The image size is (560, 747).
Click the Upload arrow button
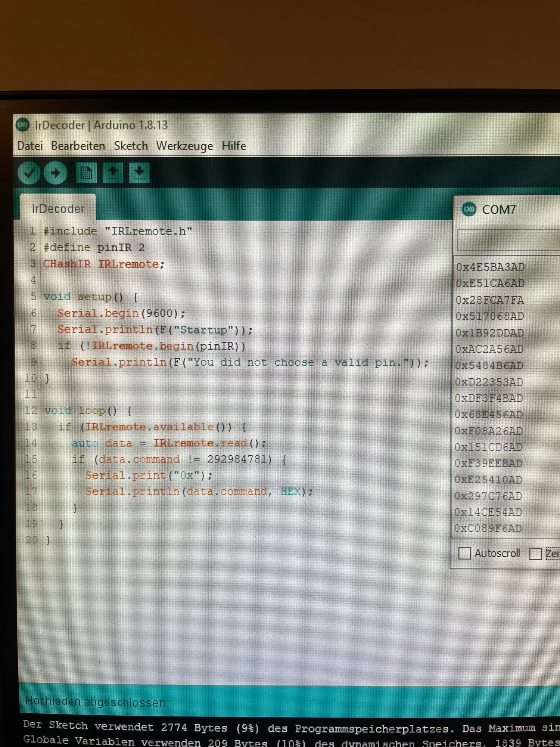(x=56, y=173)
